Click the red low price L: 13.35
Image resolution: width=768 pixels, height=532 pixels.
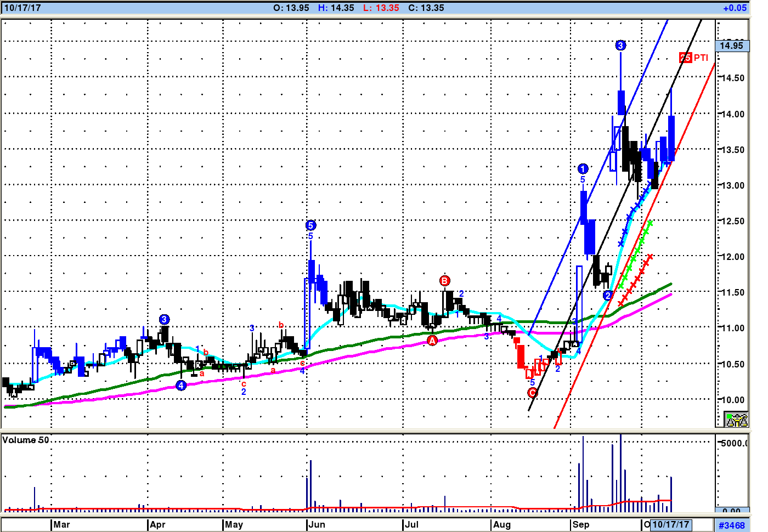click(x=381, y=8)
